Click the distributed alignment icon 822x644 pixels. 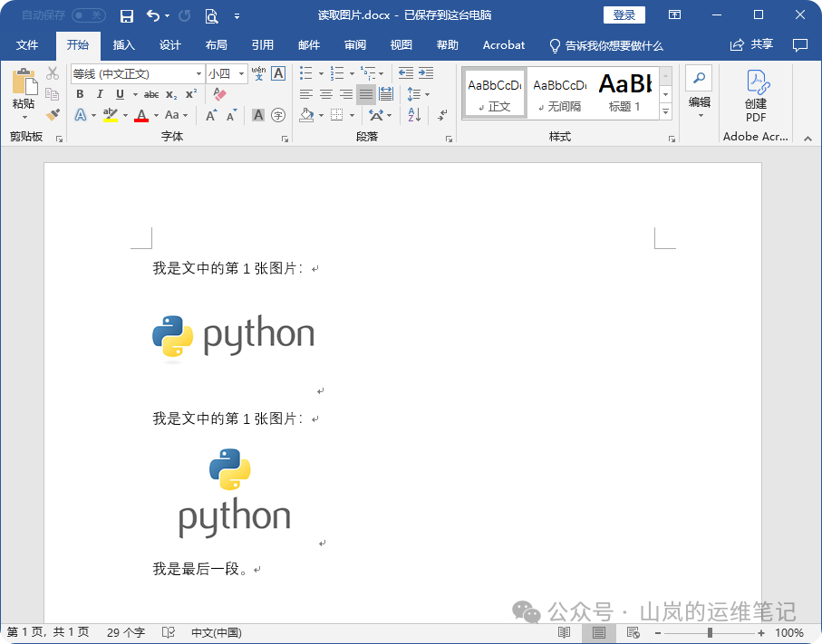coord(386,94)
